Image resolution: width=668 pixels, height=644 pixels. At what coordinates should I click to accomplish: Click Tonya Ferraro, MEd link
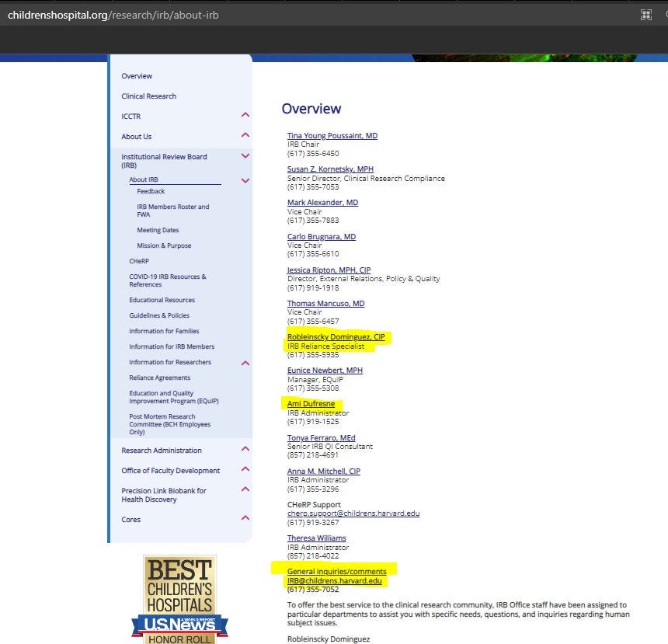(x=322, y=437)
